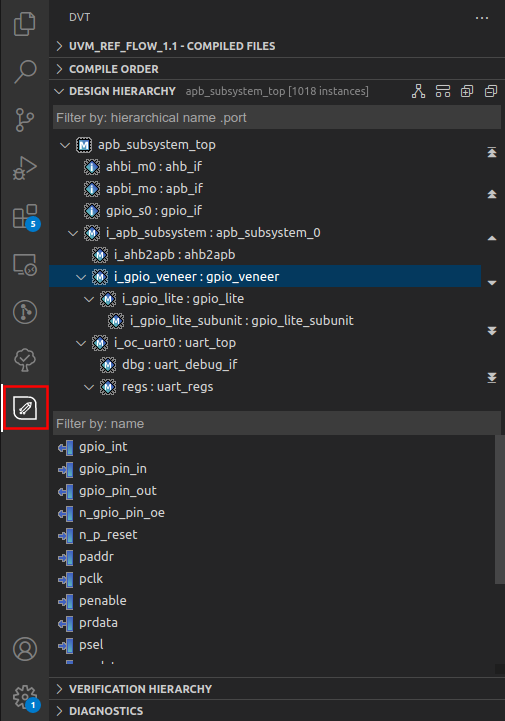Select i_gpio_veneer : gpio_veneer row
This screenshot has height=721, width=505.
tap(265, 277)
